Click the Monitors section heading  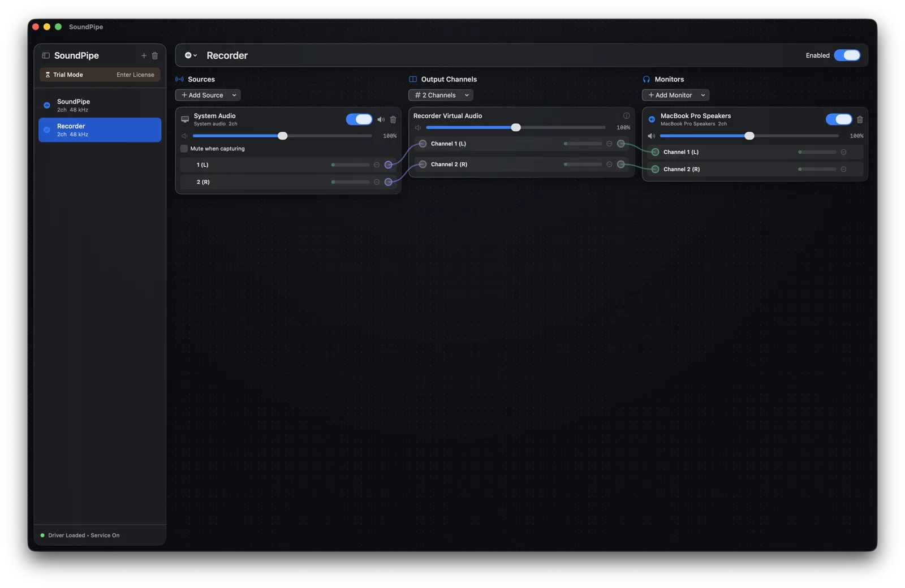(669, 79)
